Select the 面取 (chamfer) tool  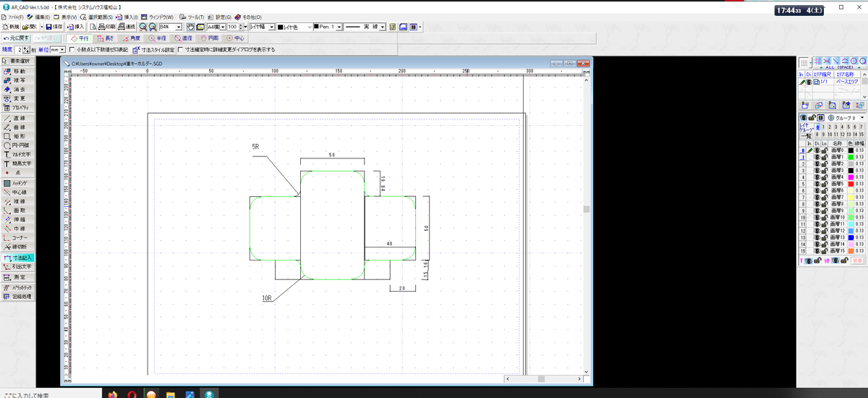coord(17,211)
